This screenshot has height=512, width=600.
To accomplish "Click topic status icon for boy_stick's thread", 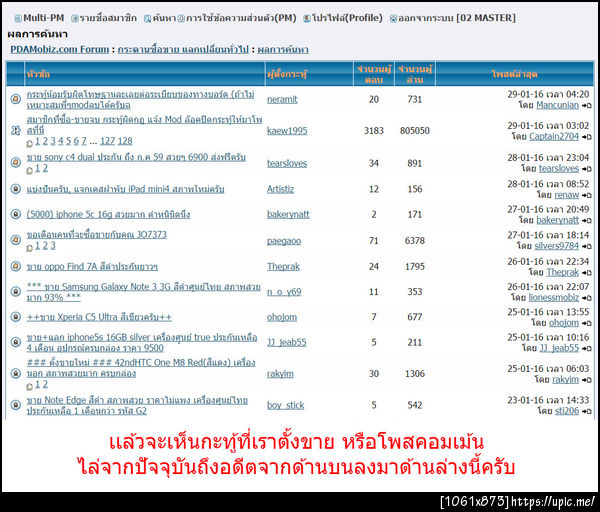I will coord(15,405).
